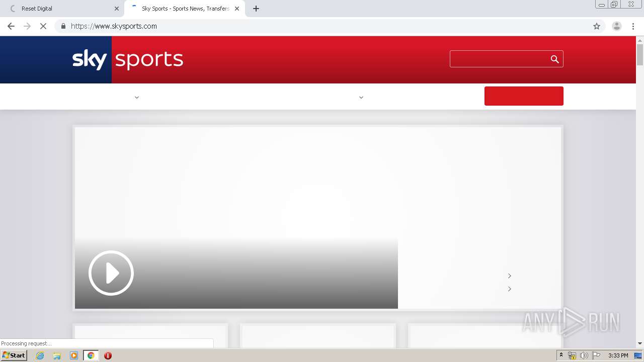Screen dimensions: 644x362
Task: Open a new browser tab
Action: tap(256, 9)
